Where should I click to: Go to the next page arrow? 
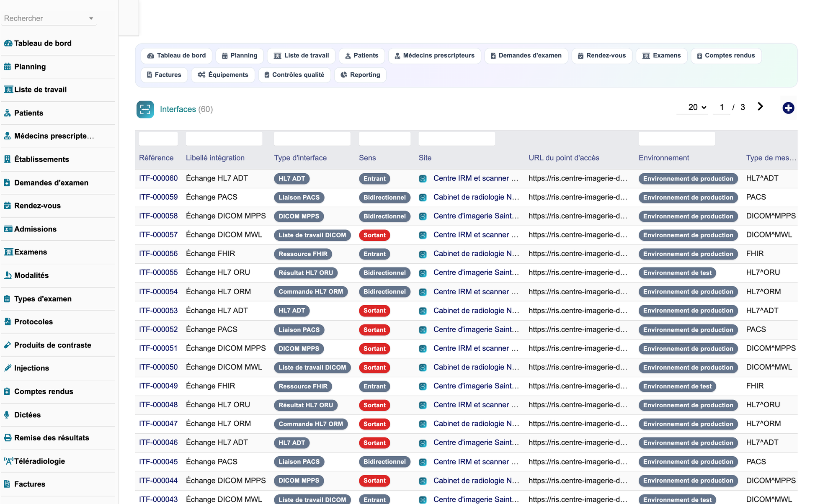tap(760, 107)
